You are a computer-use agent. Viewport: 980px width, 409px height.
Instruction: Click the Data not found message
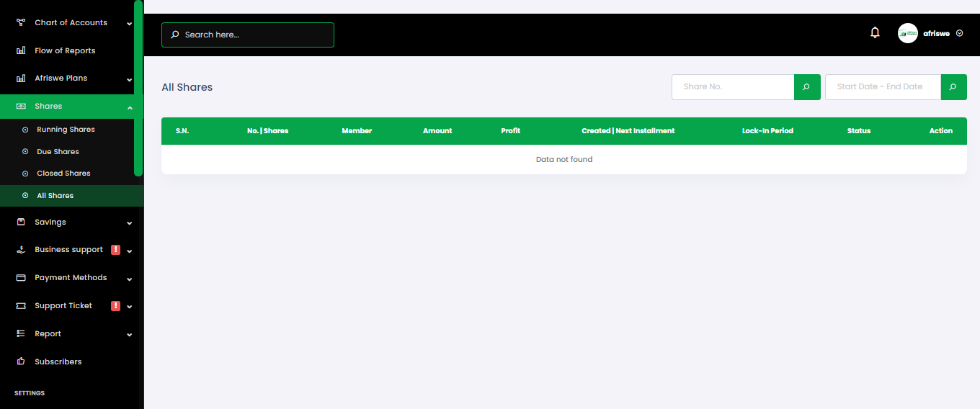click(x=564, y=160)
